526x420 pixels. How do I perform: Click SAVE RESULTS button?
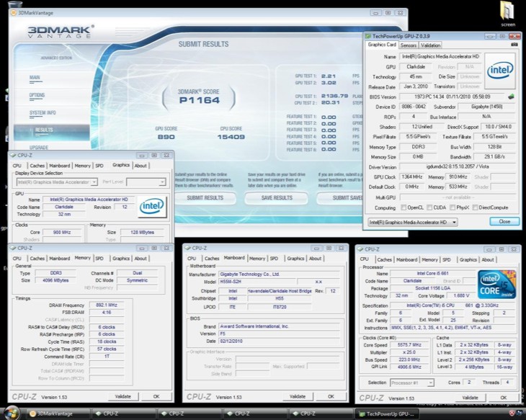pos(277,198)
